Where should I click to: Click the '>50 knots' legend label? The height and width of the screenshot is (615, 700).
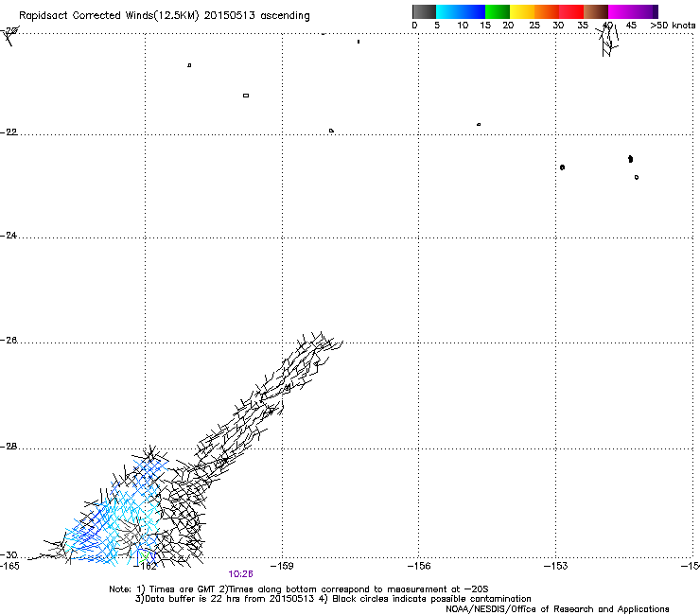(673, 26)
